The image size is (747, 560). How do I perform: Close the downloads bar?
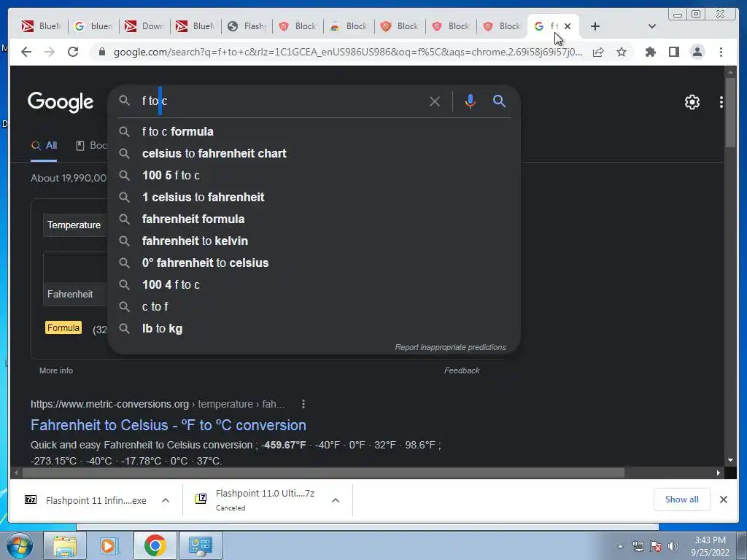tap(723, 499)
